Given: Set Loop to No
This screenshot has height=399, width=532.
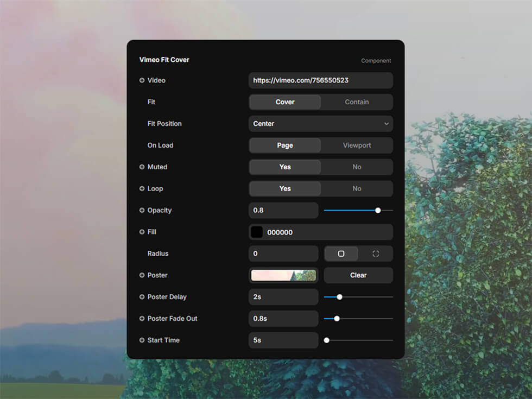Looking at the screenshot, I should (357, 189).
